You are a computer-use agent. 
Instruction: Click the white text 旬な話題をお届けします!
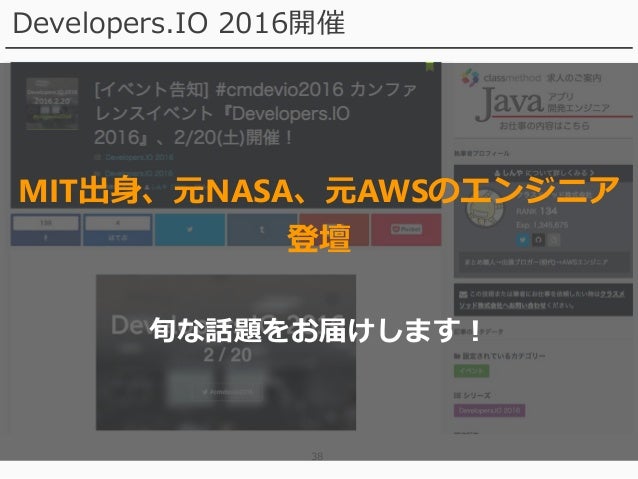tap(316, 330)
